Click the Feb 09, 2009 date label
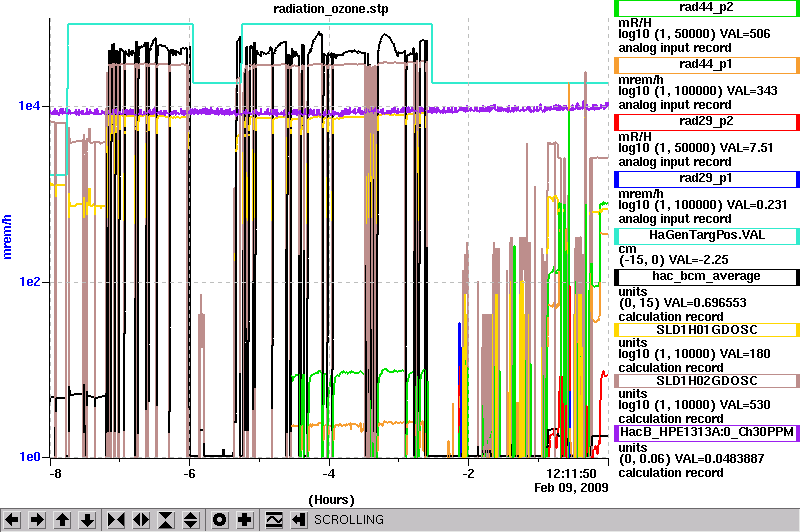The image size is (800, 532). tap(571, 488)
